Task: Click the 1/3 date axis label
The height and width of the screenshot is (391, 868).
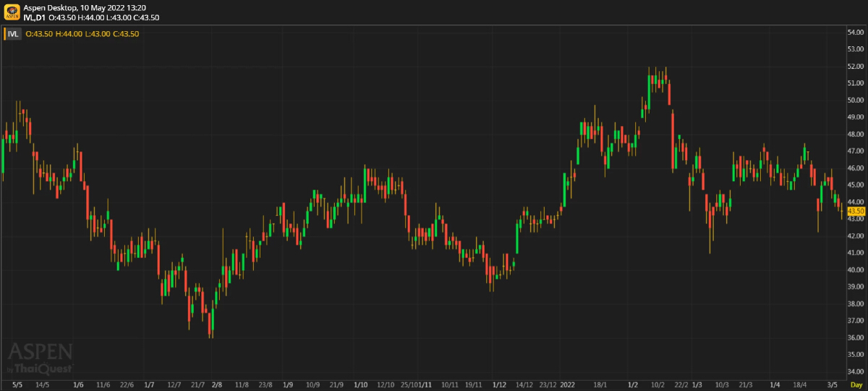Action: pyautogui.click(x=697, y=384)
